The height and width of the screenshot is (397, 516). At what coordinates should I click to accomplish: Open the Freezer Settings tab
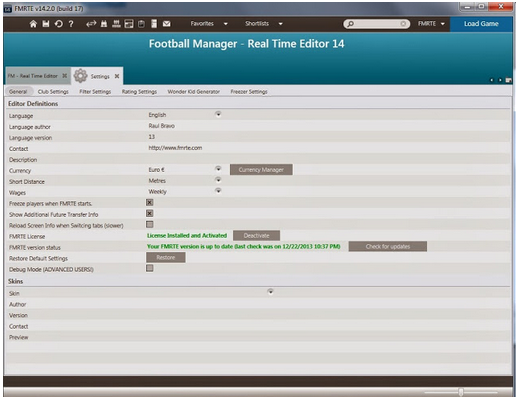pos(249,91)
